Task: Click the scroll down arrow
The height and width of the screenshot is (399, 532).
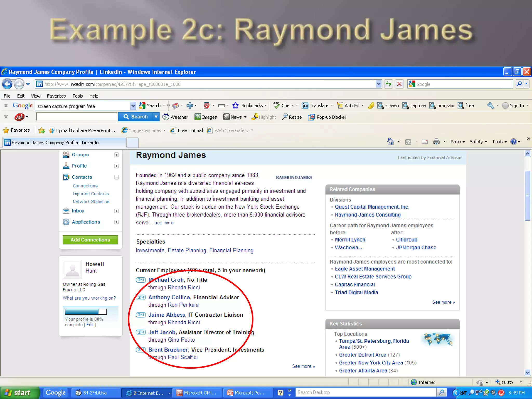Action: (527, 372)
